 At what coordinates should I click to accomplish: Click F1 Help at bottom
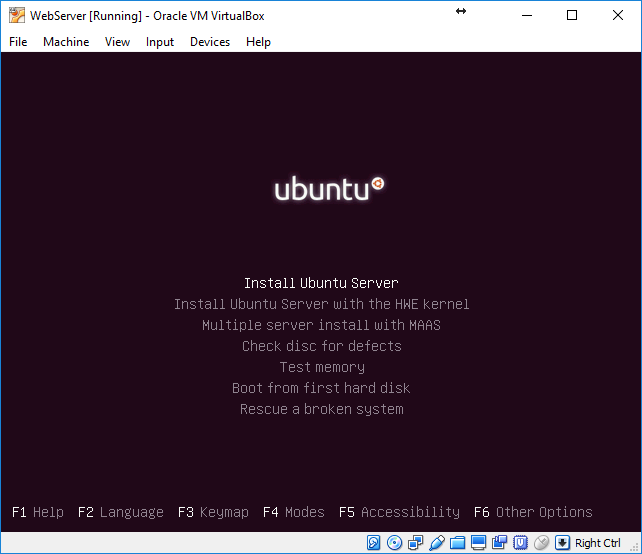point(38,512)
